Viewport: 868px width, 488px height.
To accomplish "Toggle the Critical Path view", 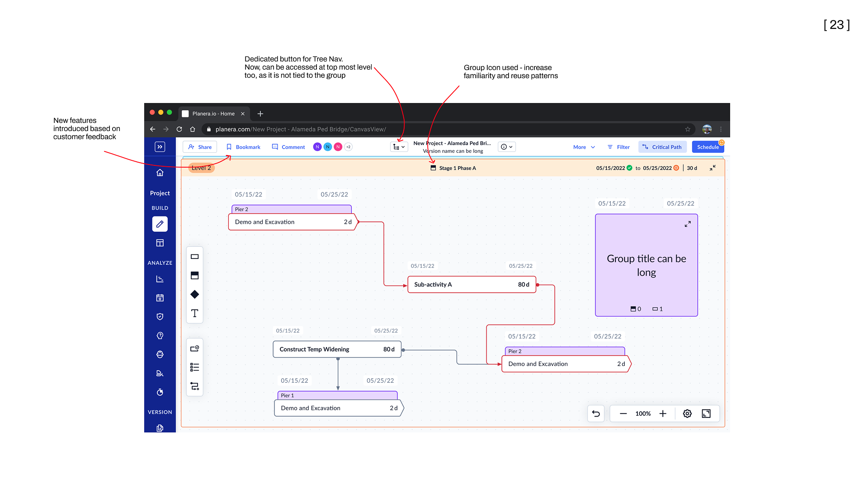I will pos(662,147).
